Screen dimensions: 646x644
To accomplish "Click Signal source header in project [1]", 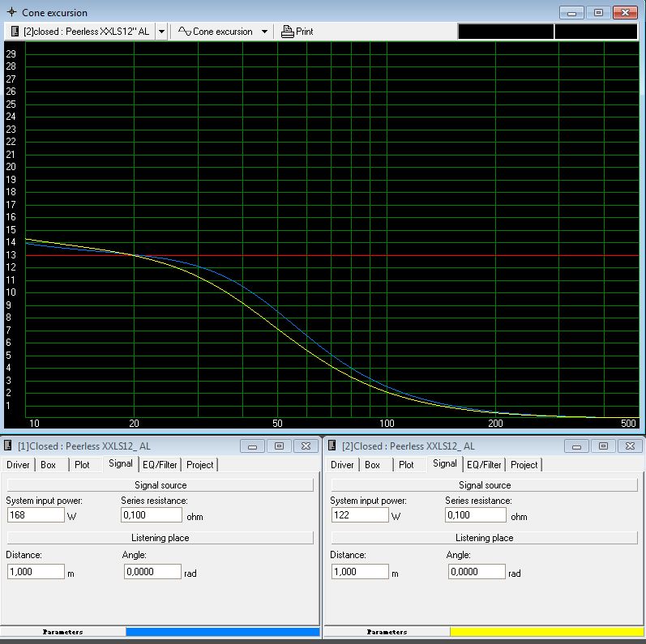I will tap(160, 485).
